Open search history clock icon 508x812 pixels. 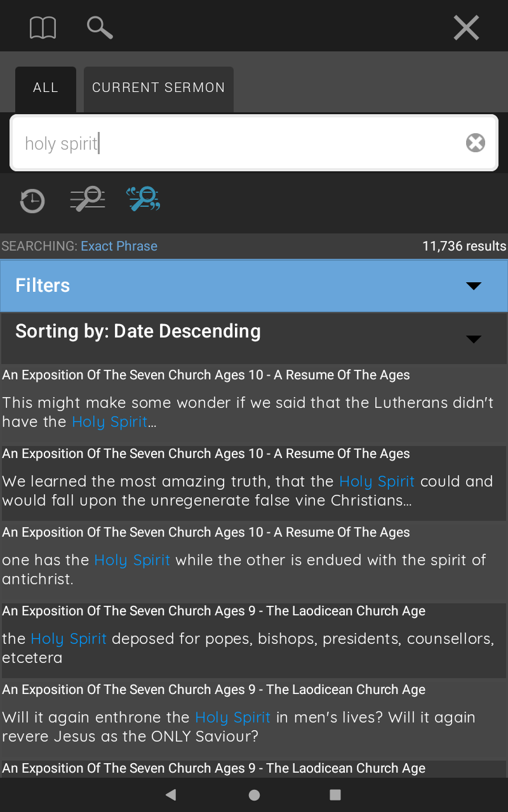click(x=32, y=201)
